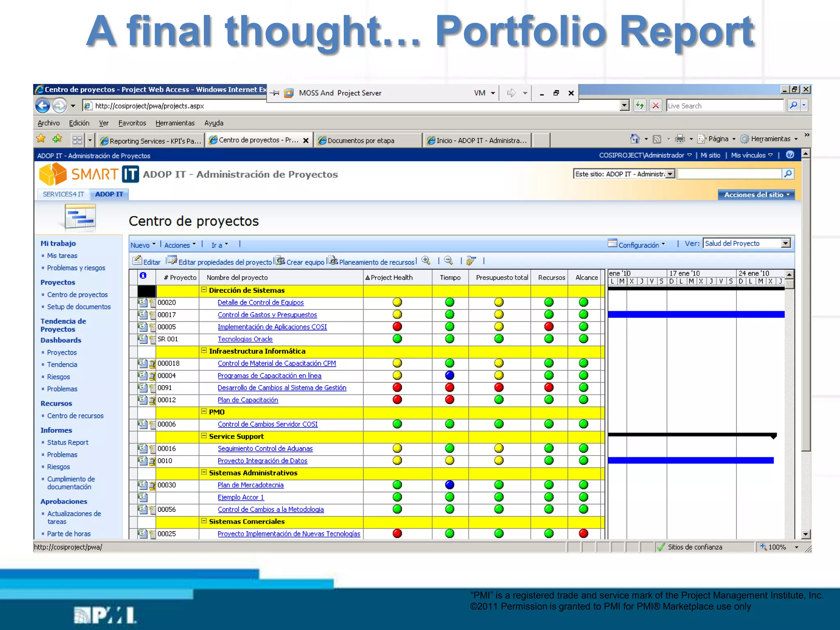The width and height of the screenshot is (840, 630).
Task: Open the Archivo menu
Action: pos(48,123)
